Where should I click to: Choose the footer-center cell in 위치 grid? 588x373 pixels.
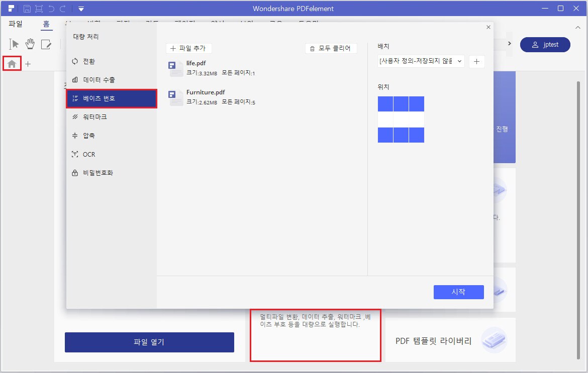[x=401, y=135]
